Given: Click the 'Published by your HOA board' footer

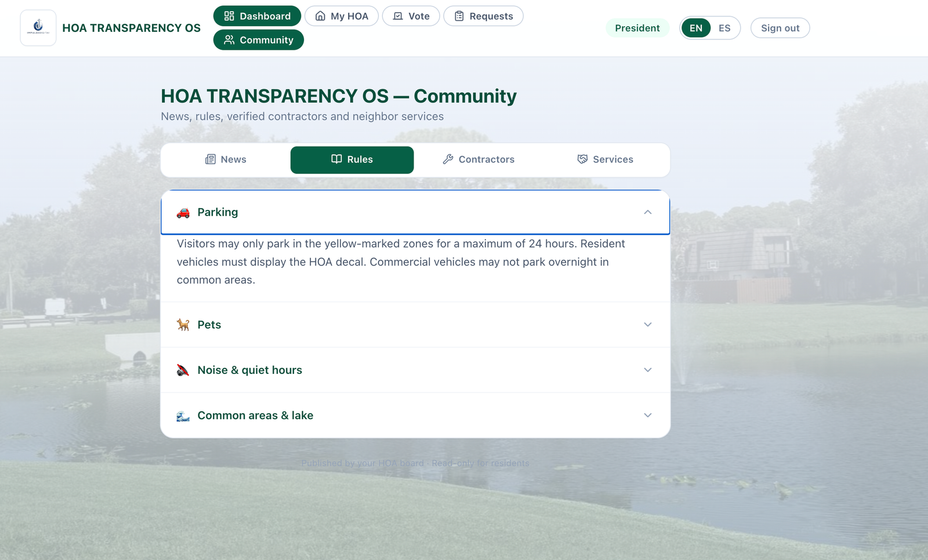Looking at the screenshot, I should point(415,463).
